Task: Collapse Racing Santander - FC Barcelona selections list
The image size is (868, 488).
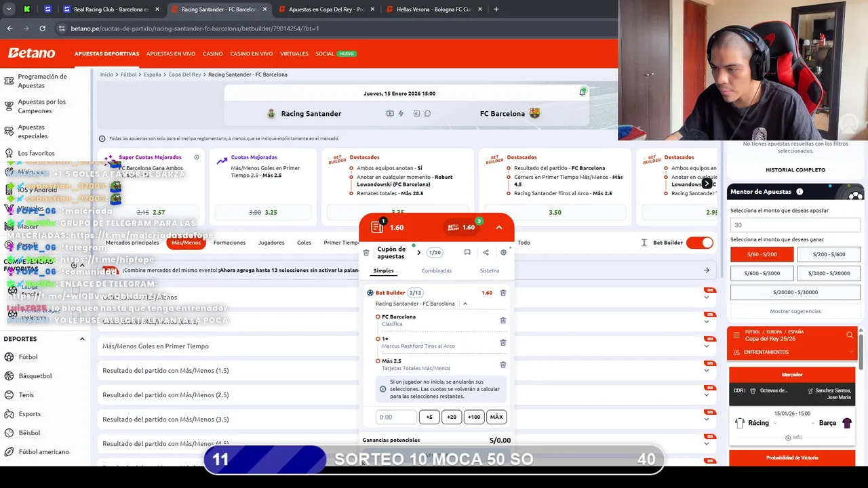Action: tap(465, 304)
